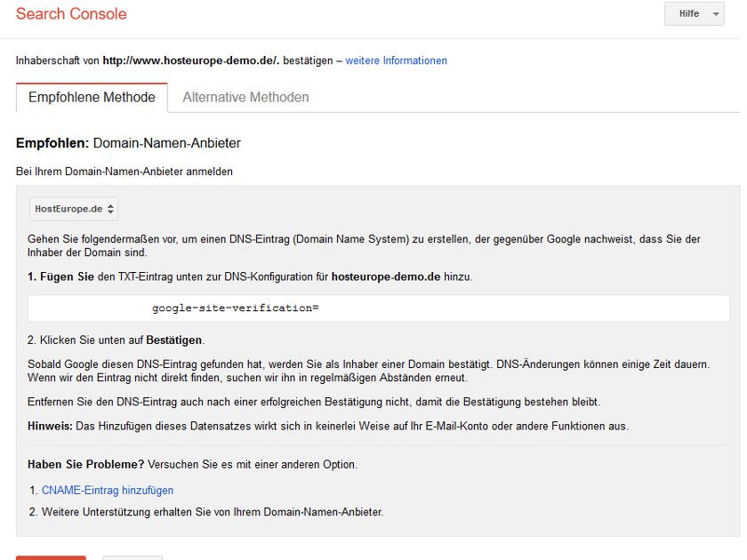Click the Hilfe button label
The width and height of the screenshot is (747, 560).
pos(689,14)
